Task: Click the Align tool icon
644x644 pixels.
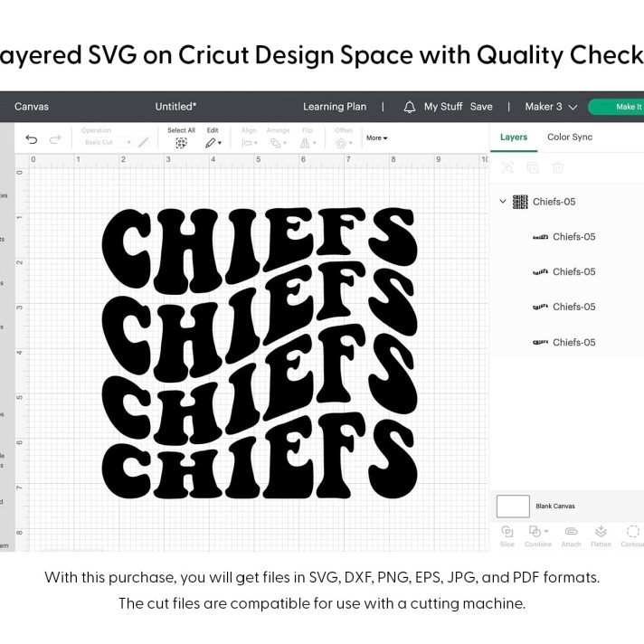Action: [x=247, y=143]
